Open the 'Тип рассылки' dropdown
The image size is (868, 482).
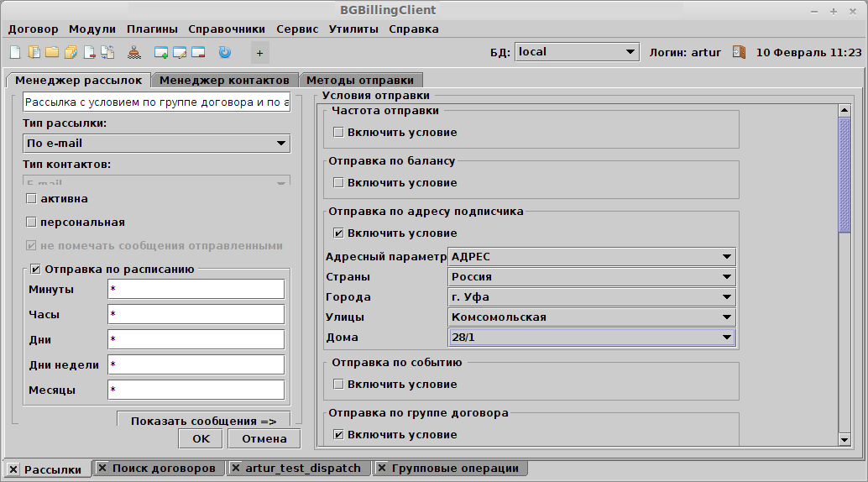[x=156, y=144]
